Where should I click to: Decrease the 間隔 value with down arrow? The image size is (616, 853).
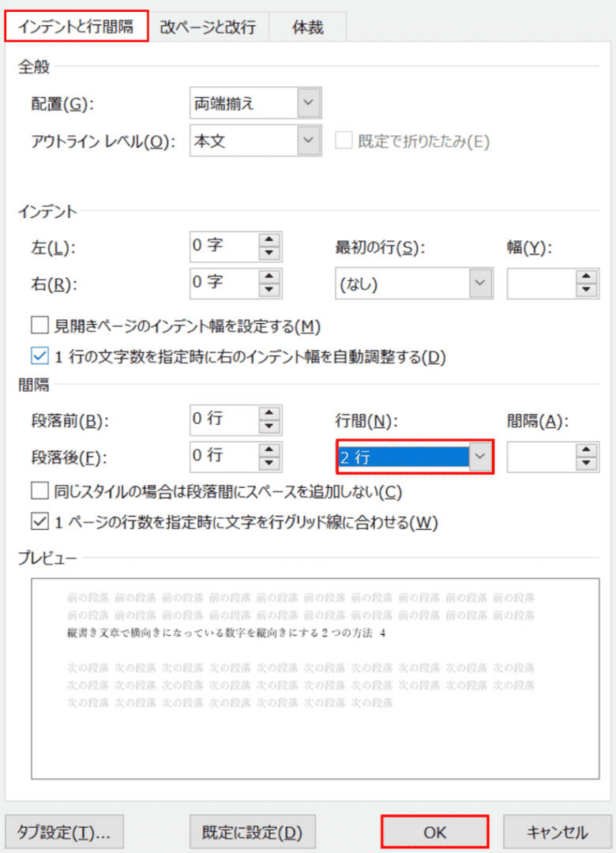point(586,463)
